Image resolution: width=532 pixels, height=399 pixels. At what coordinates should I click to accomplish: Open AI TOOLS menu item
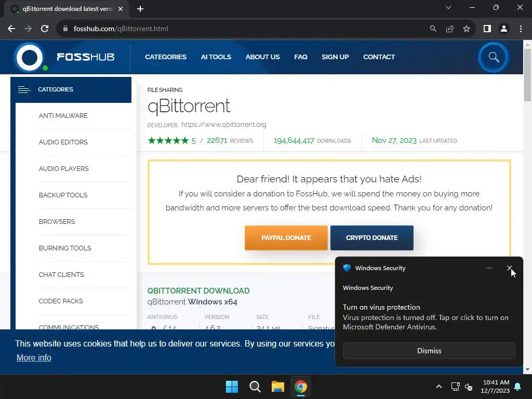pyautogui.click(x=216, y=57)
